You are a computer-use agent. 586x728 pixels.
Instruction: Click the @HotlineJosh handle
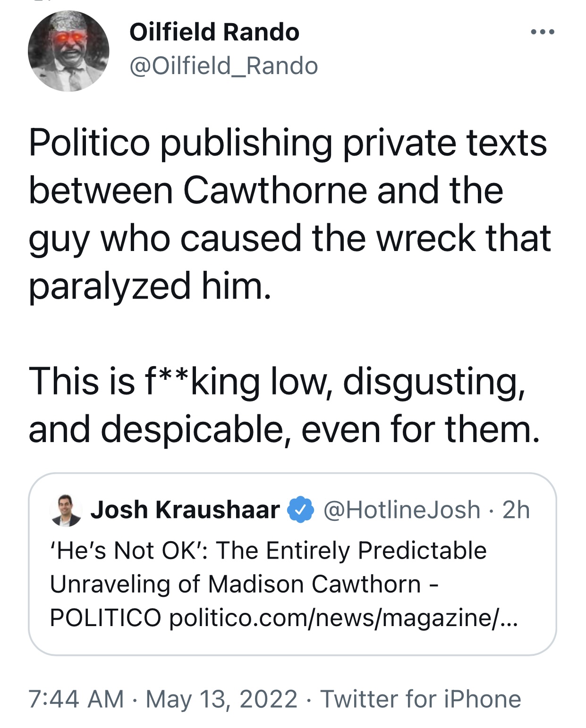point(401,510)
